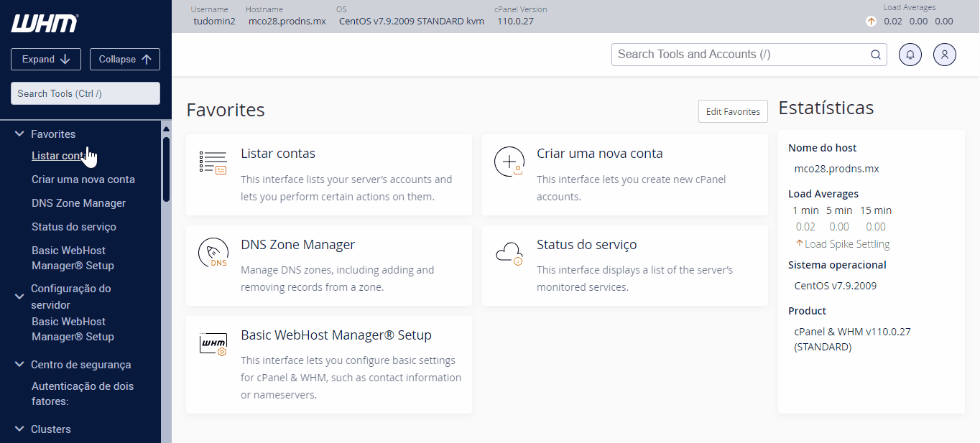Click the username tudomin2 in header
Screen dimensions: 980x443
pyautogui.click(x=215, y=22)
